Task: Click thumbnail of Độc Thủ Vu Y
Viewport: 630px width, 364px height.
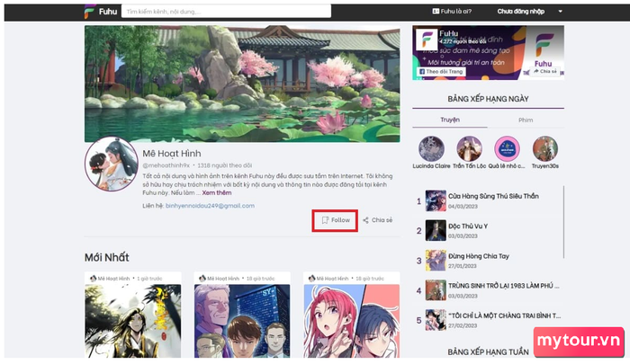Action: pyautogui.click(x=436, y=230)
